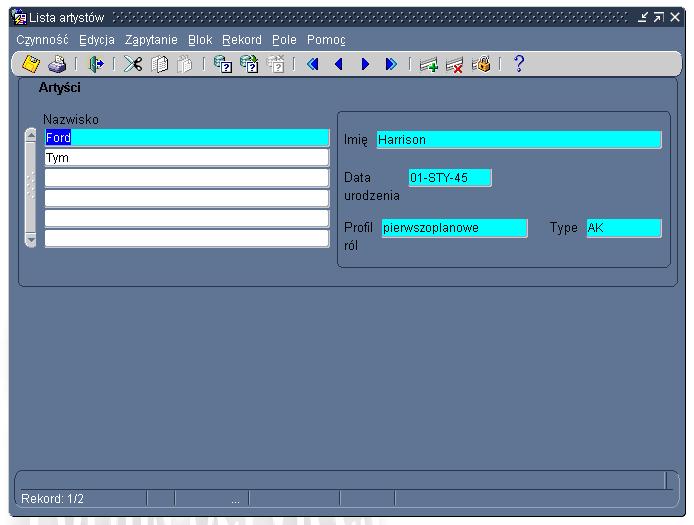Image resolution: width=694 pixels, height=525 pixels.
Task: Click the Nazwisko column label
Action: 71,120
